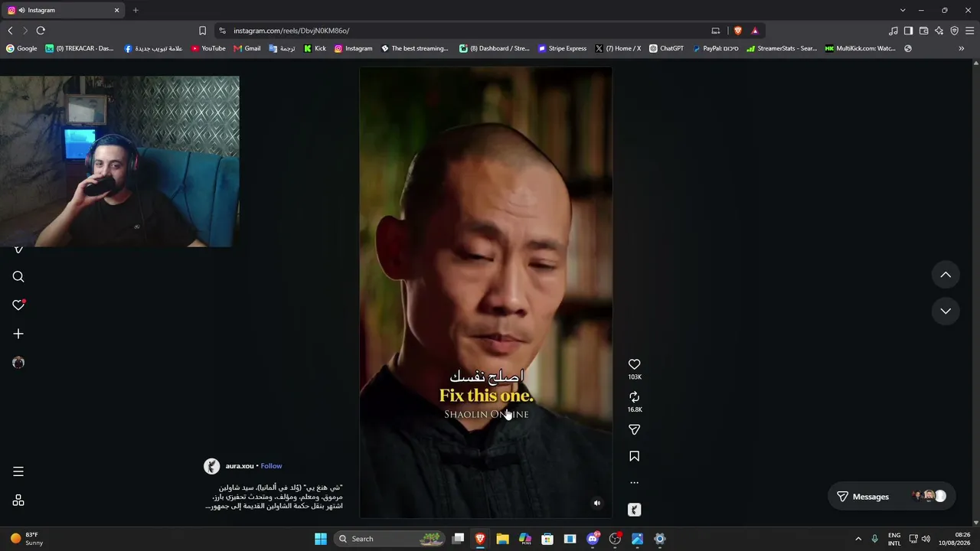
Task: Open your profile picture in the sidebar
Action: point(18,363)
